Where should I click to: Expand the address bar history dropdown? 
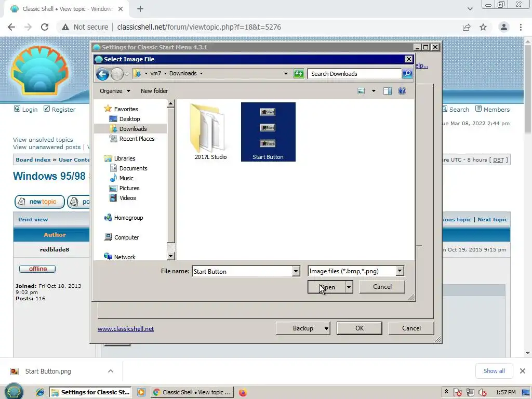pyautogui.click(x=286, y=74)
